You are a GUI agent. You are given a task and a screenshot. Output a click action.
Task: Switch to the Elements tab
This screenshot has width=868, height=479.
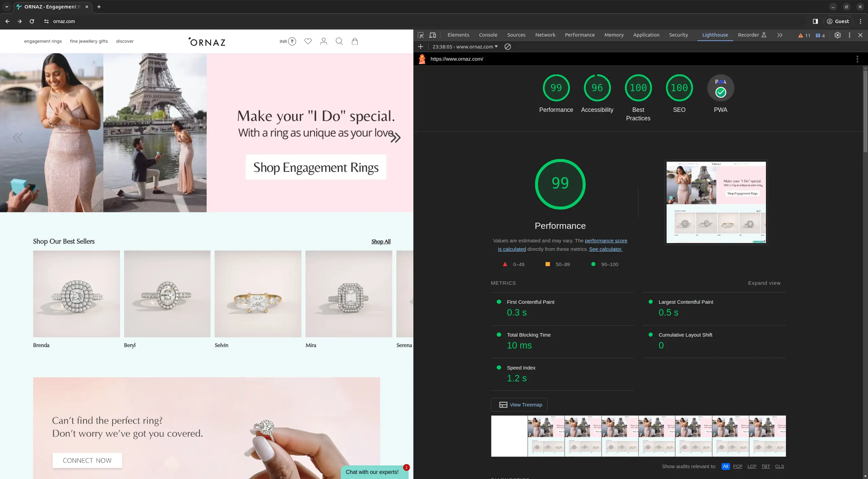tap(458, 35)
